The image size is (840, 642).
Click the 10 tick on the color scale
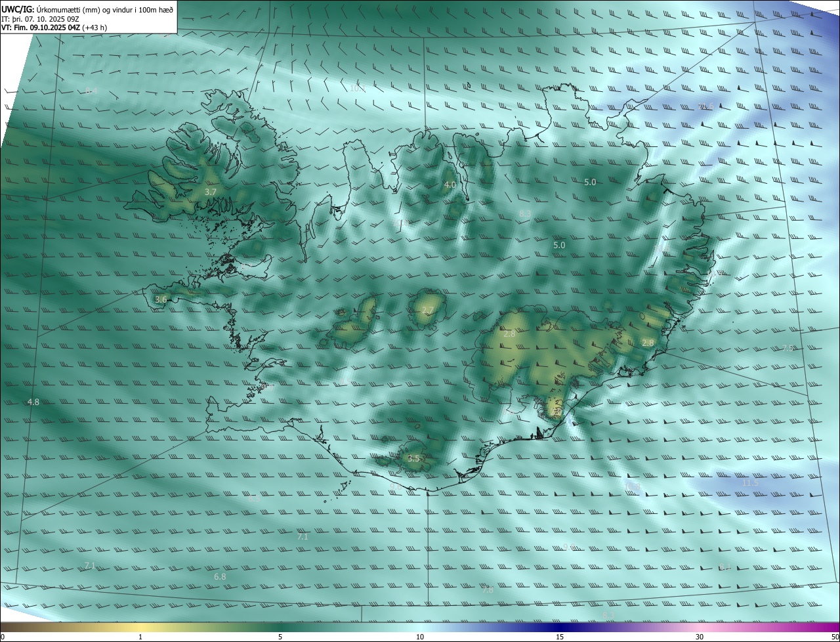pyautogui.click(x=420, y=637)
